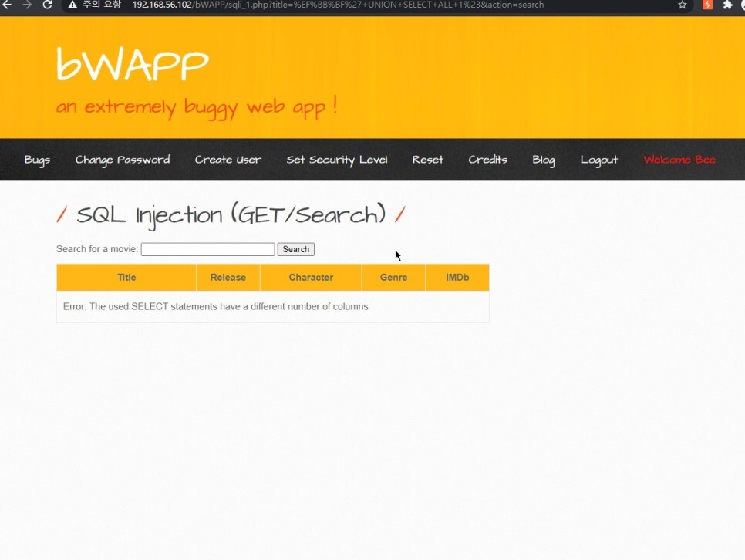
Task: Open the Bugs menu item
Action: pos(37,160)
